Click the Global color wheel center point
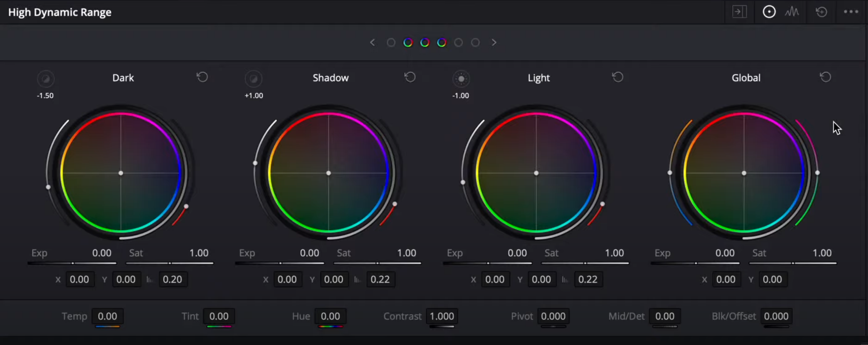The width and height of the screenshot is (868, 345). [x=744, y=173]
